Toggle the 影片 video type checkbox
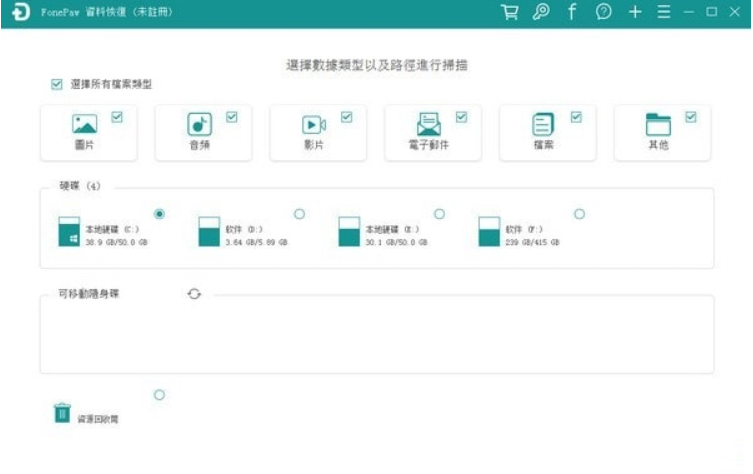This screenshot has height=474, width=753. [x=346, y=117]
